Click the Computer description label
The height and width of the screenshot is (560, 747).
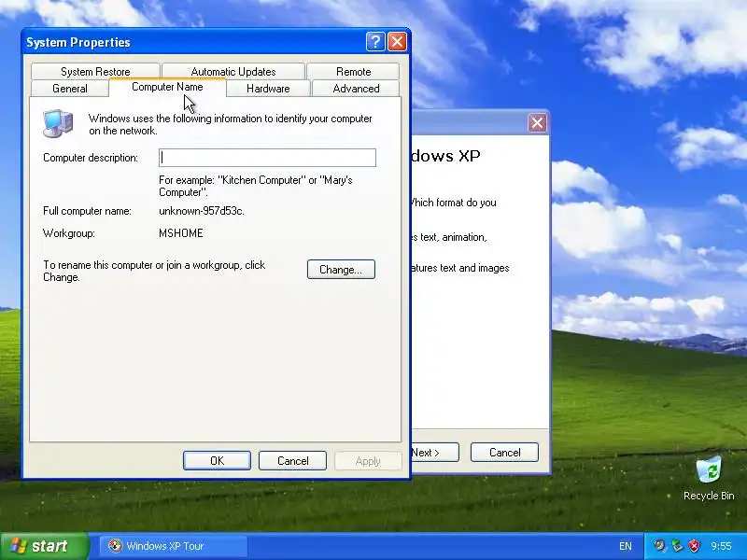pyautogui.click(x=91, y=158)
